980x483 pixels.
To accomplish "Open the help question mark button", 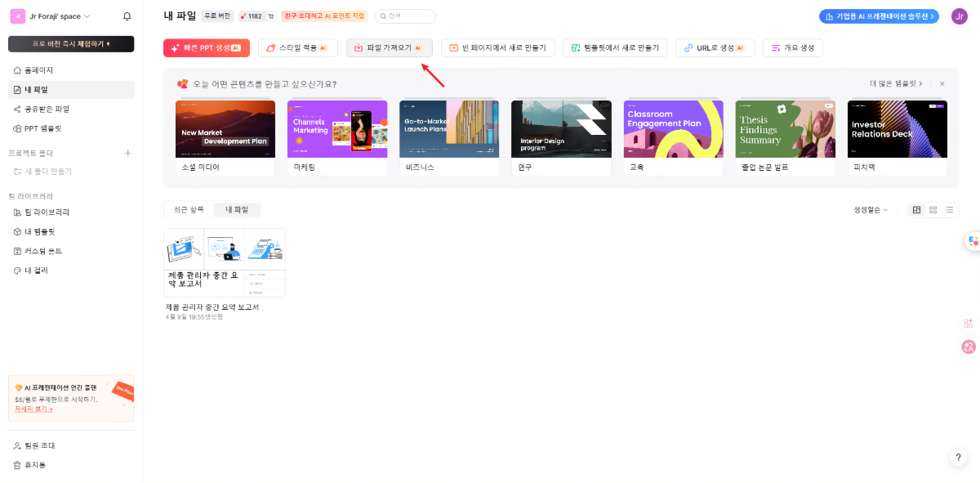I will [x=959, y=458].
